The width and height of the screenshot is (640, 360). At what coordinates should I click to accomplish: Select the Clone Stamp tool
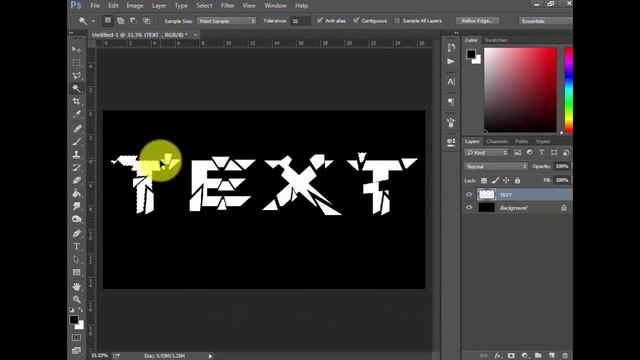click(76, 154)
